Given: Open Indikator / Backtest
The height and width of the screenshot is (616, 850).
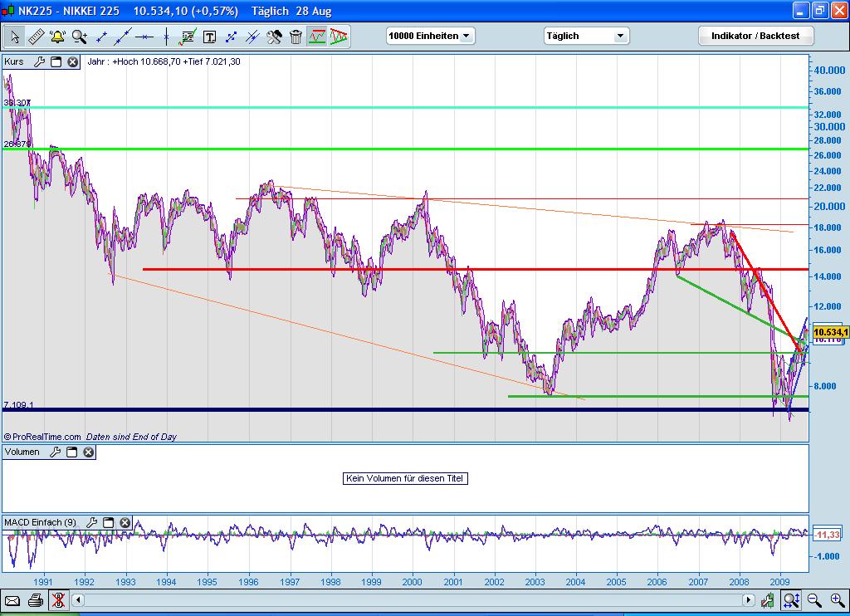Looking at the screenshot, I should pyautogui.click(x=755, y=37).
